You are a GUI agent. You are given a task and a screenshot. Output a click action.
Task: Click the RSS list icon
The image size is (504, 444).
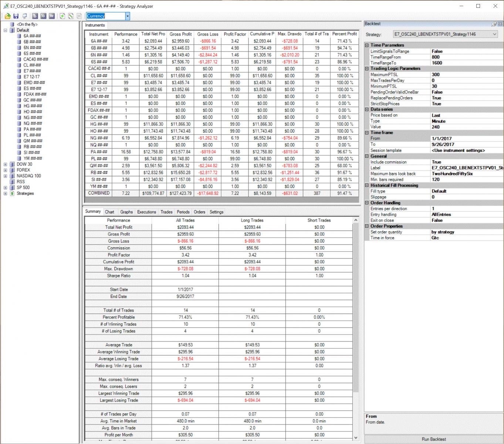pyautogui.click(x=12, y=182)
